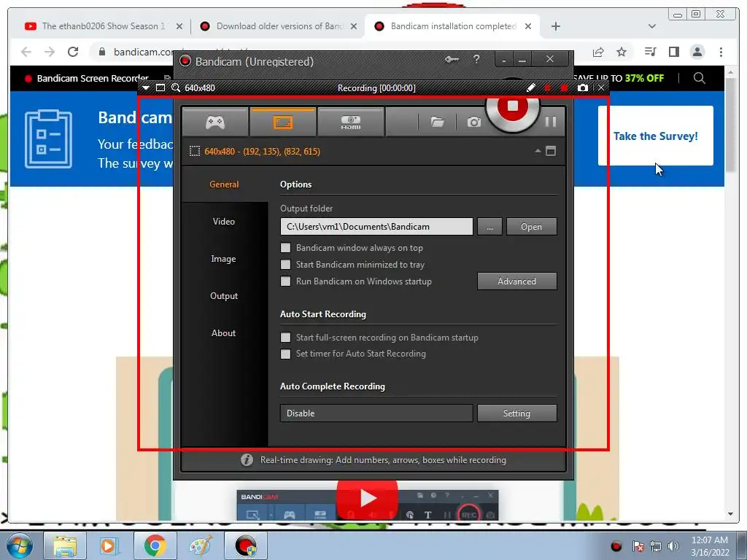
Task: Open Chrome media control icon
Action: tap(650, 52)
